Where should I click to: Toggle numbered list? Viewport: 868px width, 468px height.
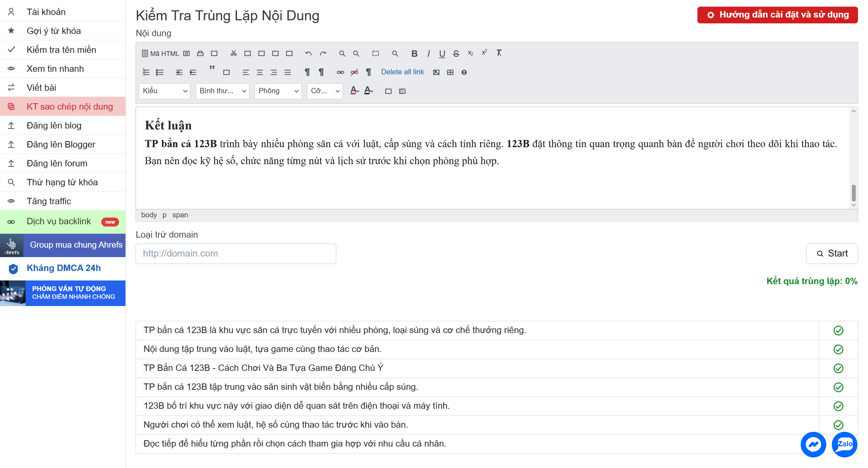[x=146, y=72]
